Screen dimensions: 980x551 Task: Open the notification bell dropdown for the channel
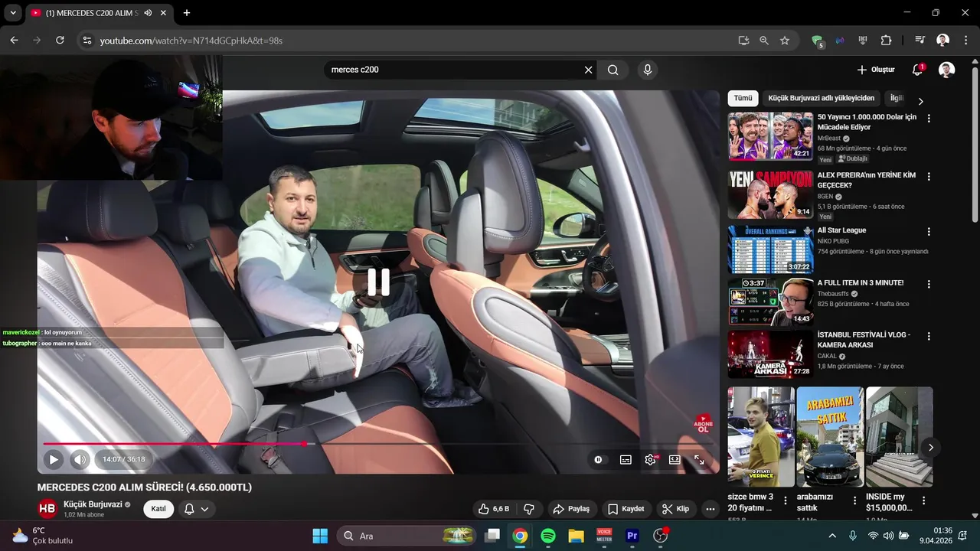pos(197,509)
